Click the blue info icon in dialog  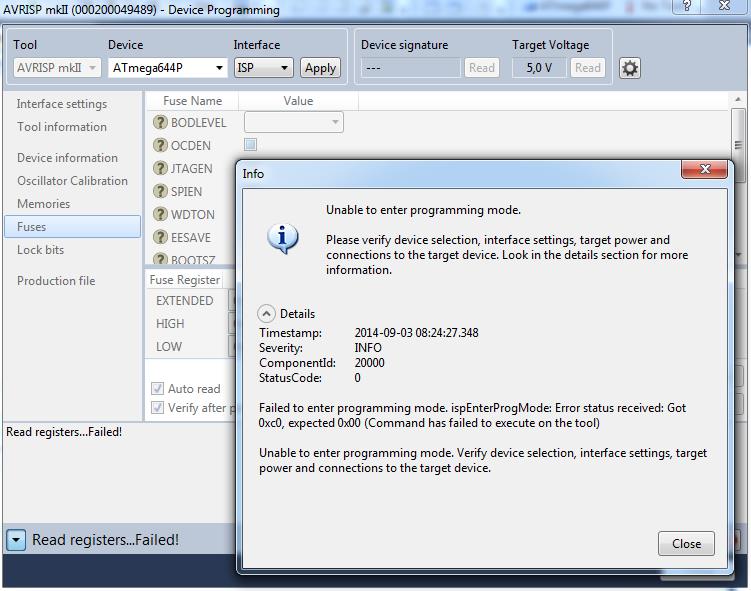tap(283, 239)
